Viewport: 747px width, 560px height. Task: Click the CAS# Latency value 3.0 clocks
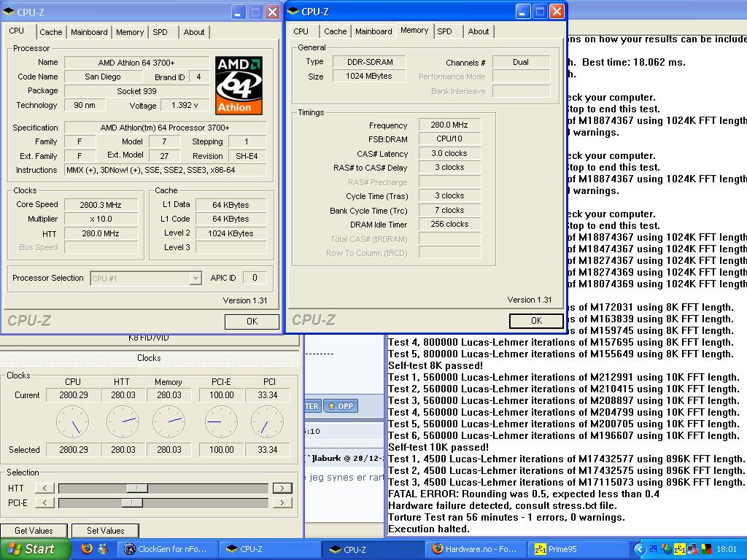click(x=449, y=153)
